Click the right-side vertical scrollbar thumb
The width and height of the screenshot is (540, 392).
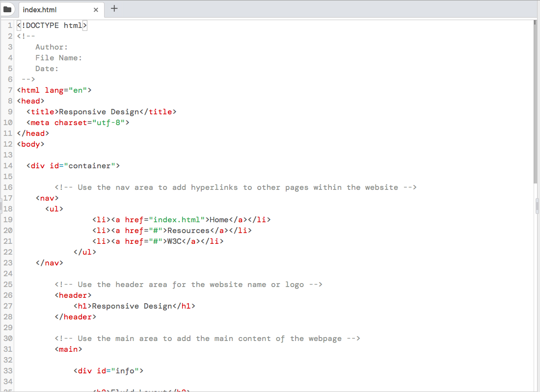click(x=535, y=205)
